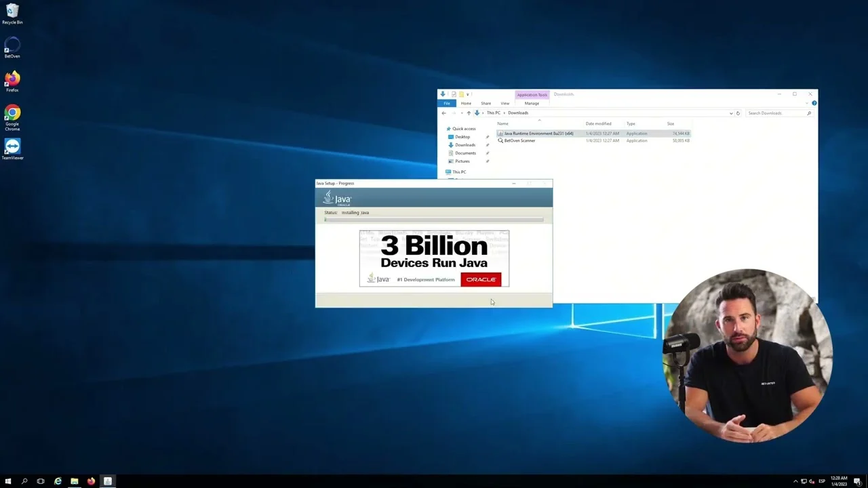Click the Oracle red logo in Java banner
Viewport: 868px width, 488px height.
481,279
